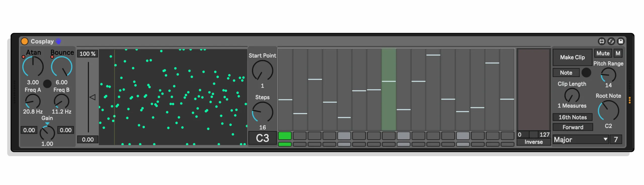Toggle the Cosplay device activator button
644x185 pixels.
tap(24, 41)
